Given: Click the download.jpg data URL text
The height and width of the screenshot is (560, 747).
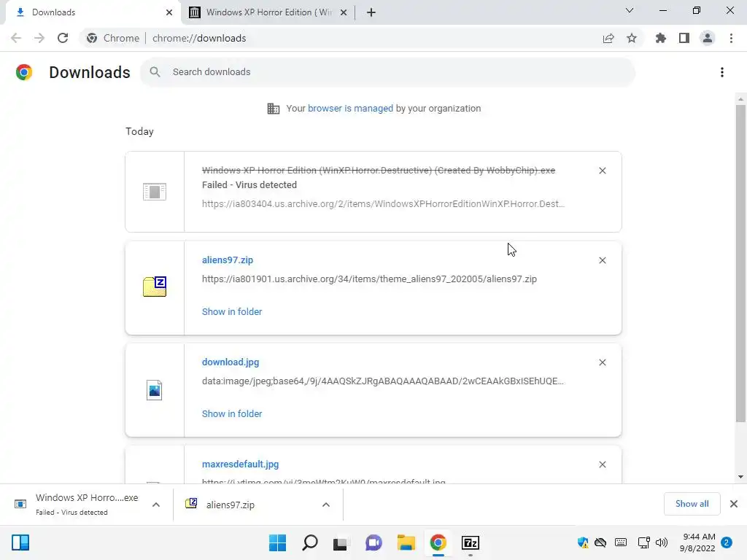Looking at the screenshot, I should click(382, 381).
